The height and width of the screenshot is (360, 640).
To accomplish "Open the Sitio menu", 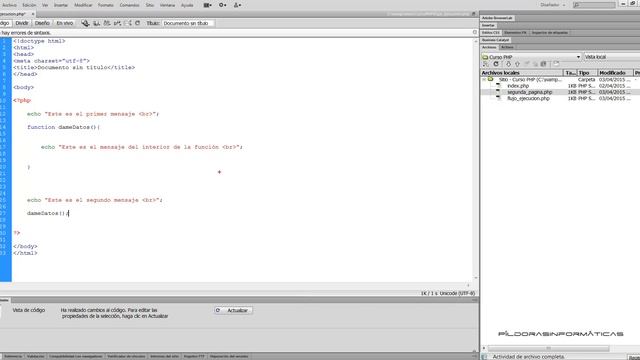I will (150, 5).
